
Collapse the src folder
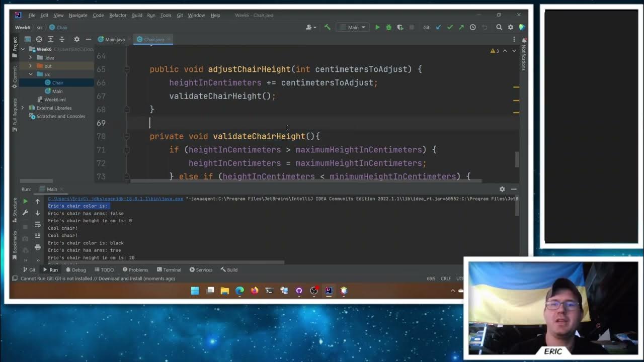click(x=30, y=74)
